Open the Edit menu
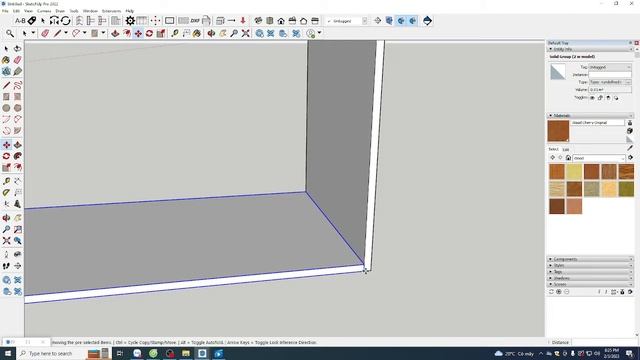This screenshot has height=360, width=640. 16,11
